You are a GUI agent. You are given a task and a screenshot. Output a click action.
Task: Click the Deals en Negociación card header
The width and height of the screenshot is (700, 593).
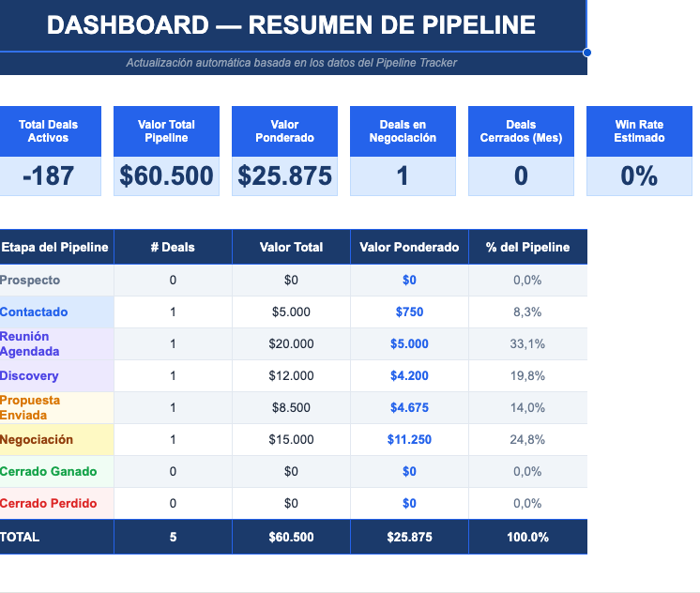pyautogui.click(x=403, y=131)
